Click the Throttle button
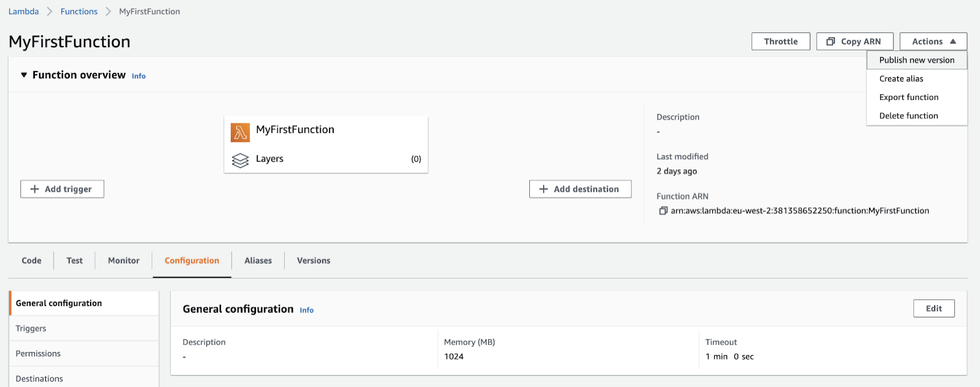This screenshot has width=980, height=387. (781, 42)
